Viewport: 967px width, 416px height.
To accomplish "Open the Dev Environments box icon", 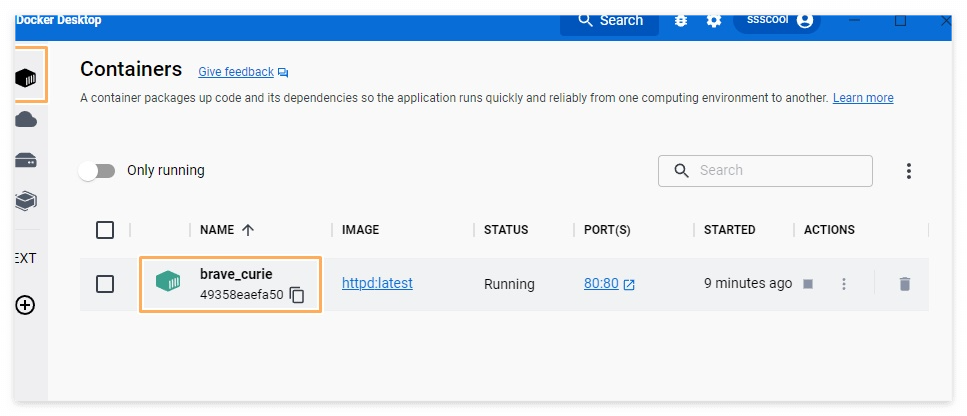I will pos(26,201).
